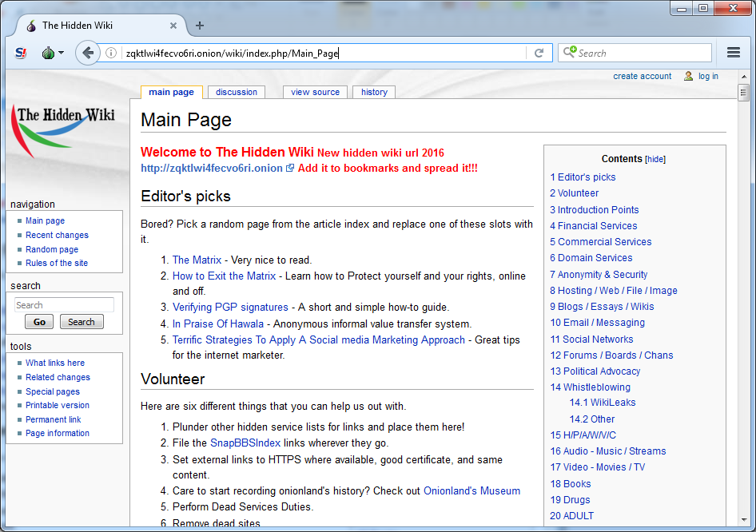Open How to Exit the Matrix

tap(225, 276)
